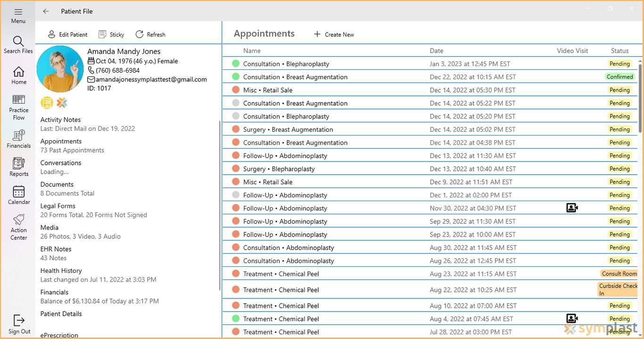Viewport: 644px width, 339px height.
Task: Open the Calendar
Action: pyautogui.click(x=18, y=195)
